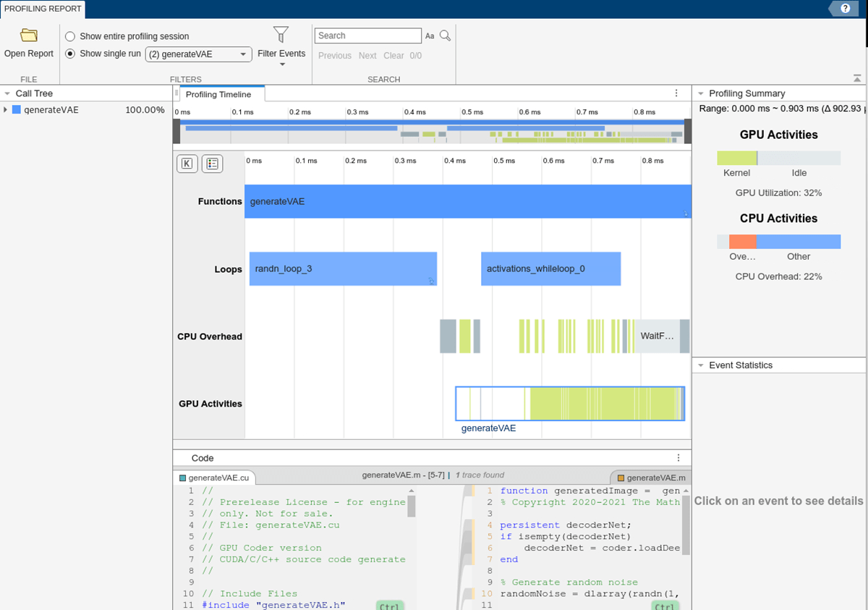Screen dimensions: 868x610
Task: Open Profiling Timeline three-dot options menu
Action: [676, 93]
